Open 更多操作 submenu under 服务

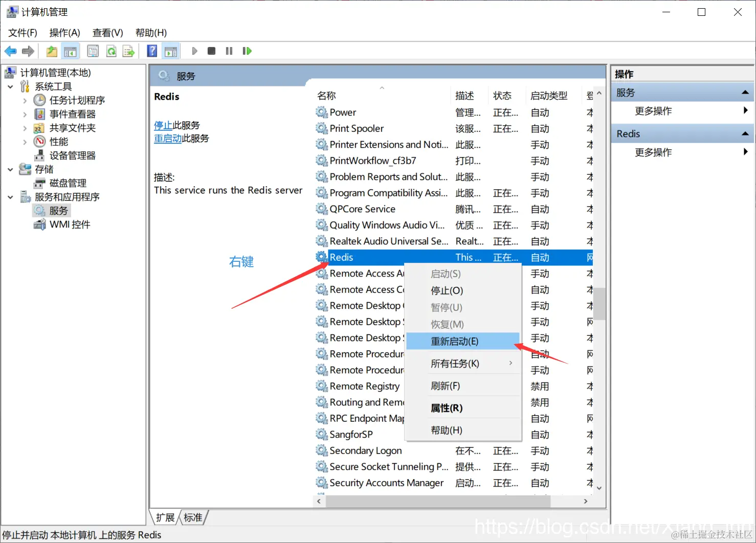(x=683, y=111)
